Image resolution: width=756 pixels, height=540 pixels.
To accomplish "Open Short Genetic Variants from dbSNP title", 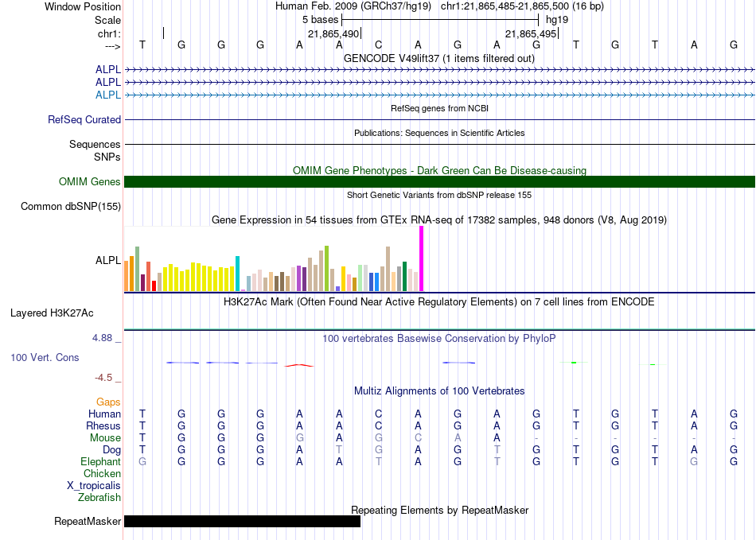I will (439, 195).
